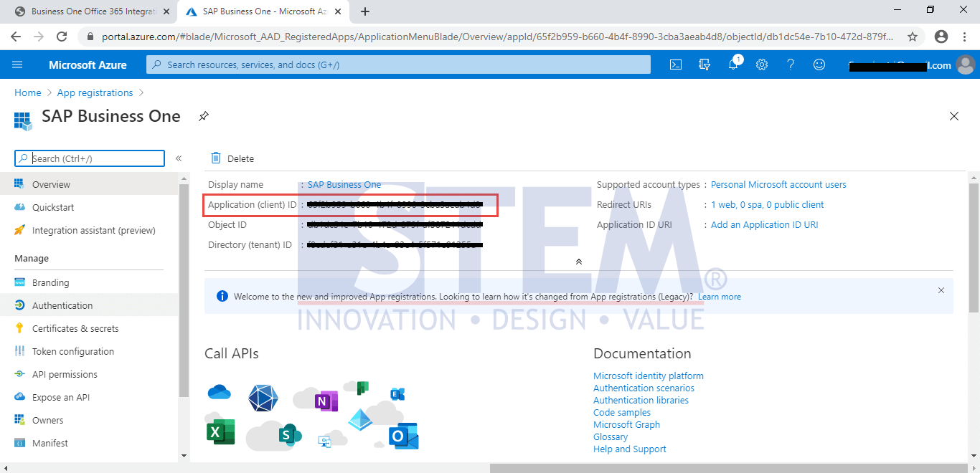Click the Branding icon
The height and width of the screenshot is (473, 980).
coord(19,282)
